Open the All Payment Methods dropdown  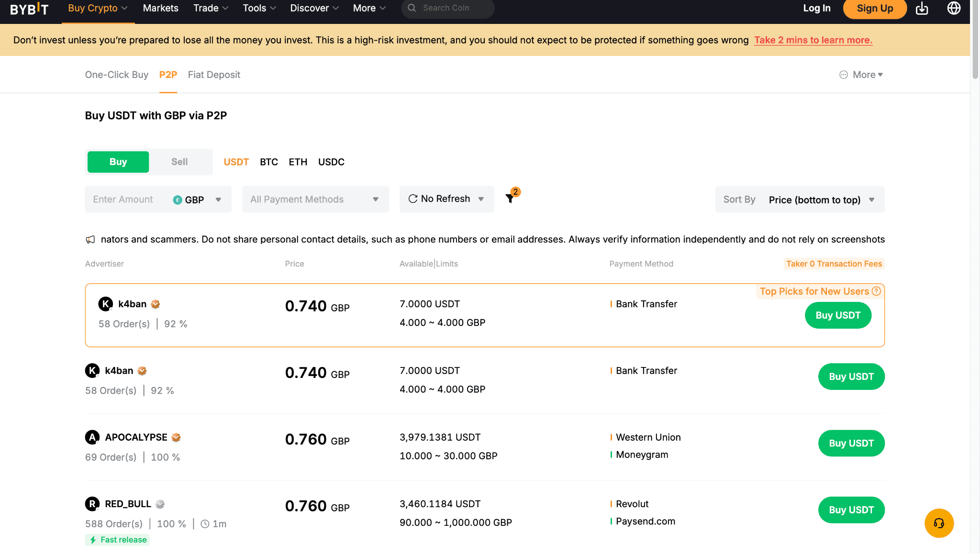pos(315,199)
